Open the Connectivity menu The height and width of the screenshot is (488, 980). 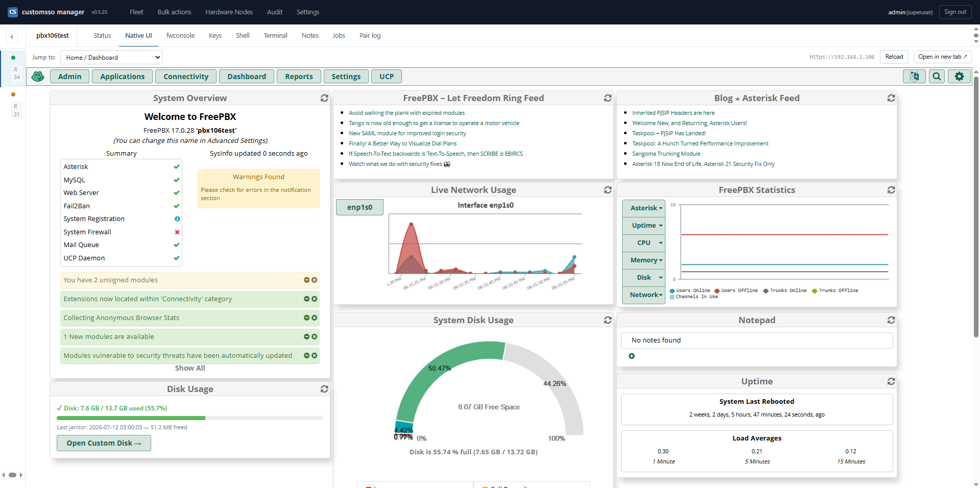point(186,77)
